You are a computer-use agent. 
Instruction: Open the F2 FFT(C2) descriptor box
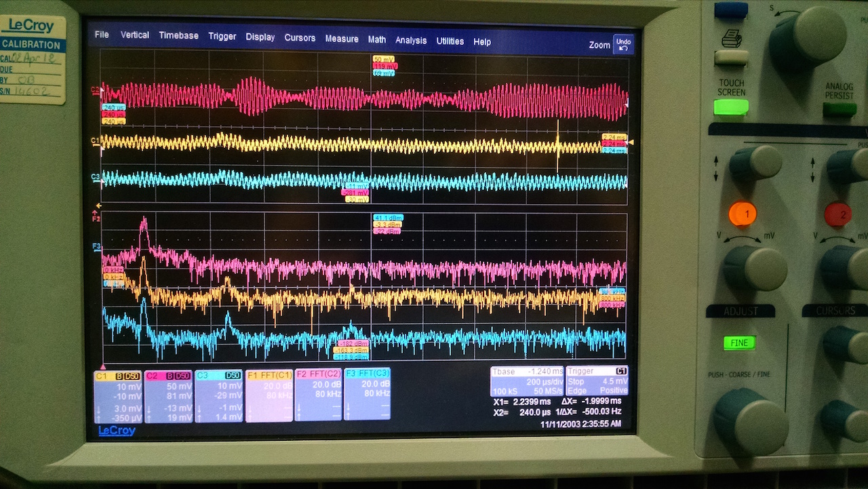click(318, 395)
